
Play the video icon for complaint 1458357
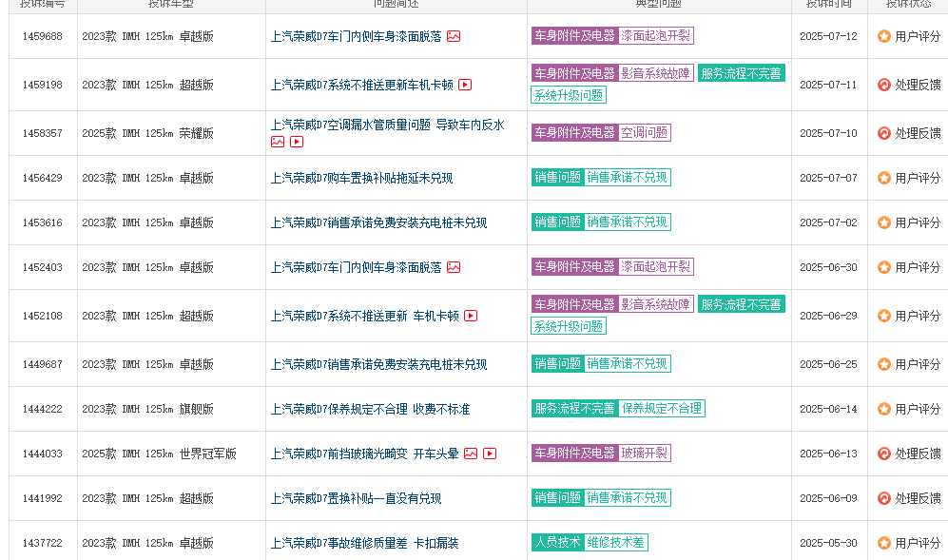click(x=297, y=142)
